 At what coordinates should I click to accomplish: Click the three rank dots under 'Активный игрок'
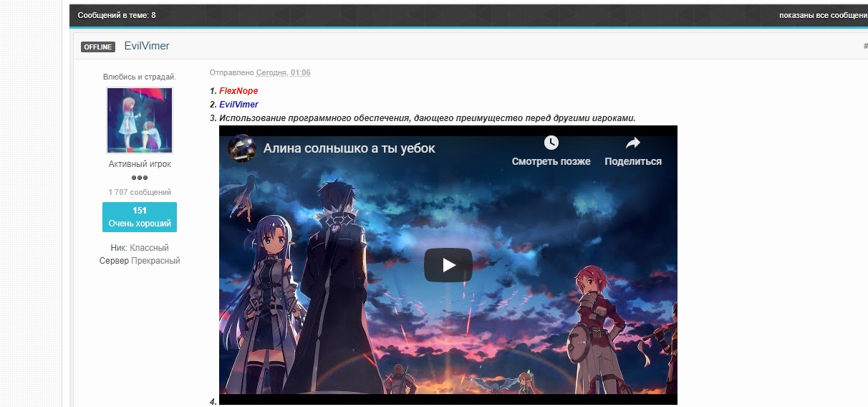[x=140, y=178]
